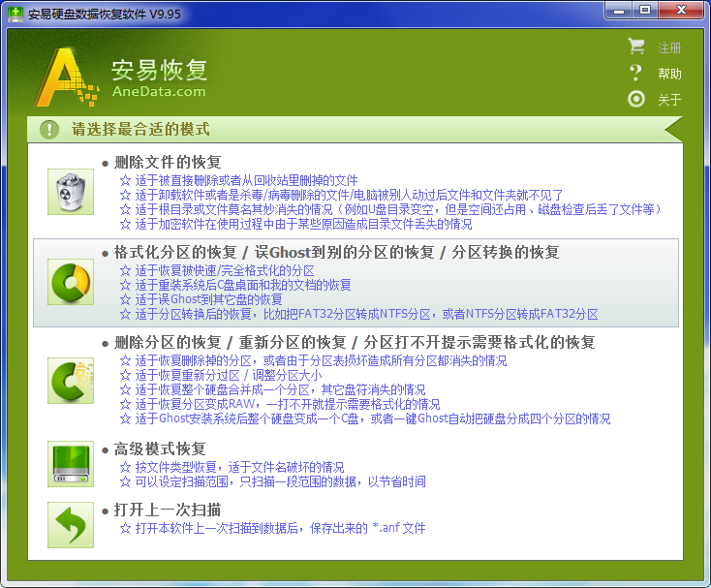Viewport: 711px width, 588px height.
Task: Select 删除文件的恢复 mode heading
Action: tap(168, 162)
